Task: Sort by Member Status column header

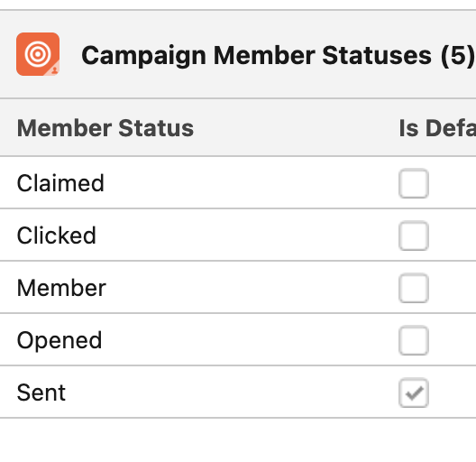Action: (x=105, y=128)
